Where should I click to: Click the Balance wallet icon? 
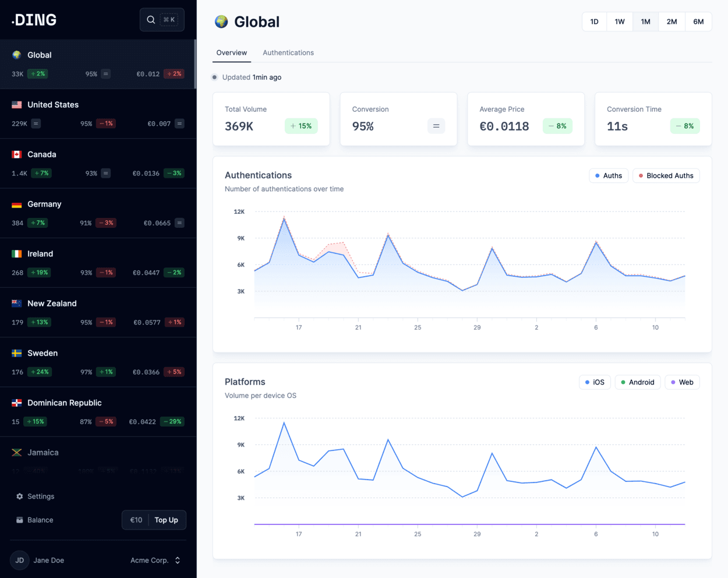pos(20,520)
